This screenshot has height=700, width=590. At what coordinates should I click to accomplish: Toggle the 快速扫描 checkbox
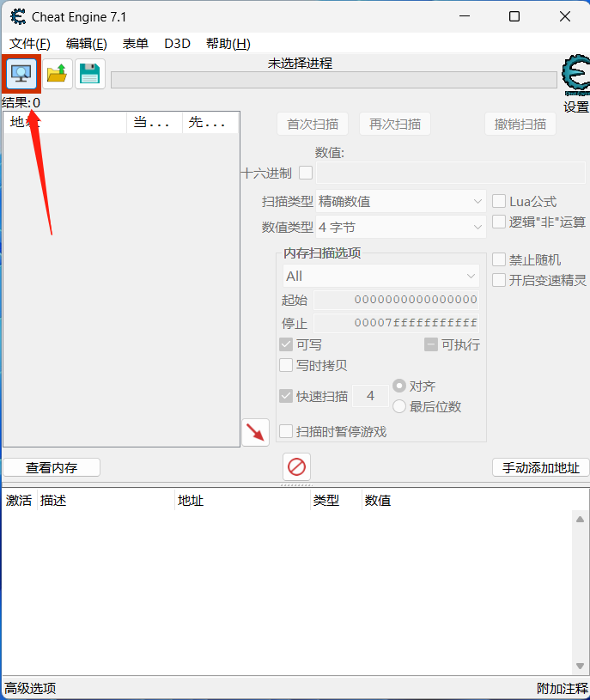(286, 396)
